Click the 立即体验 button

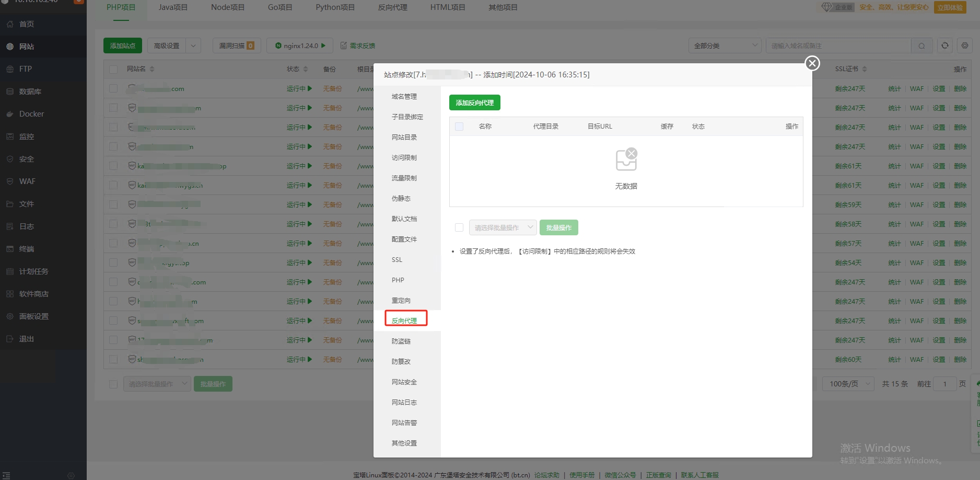coord(950,7)
